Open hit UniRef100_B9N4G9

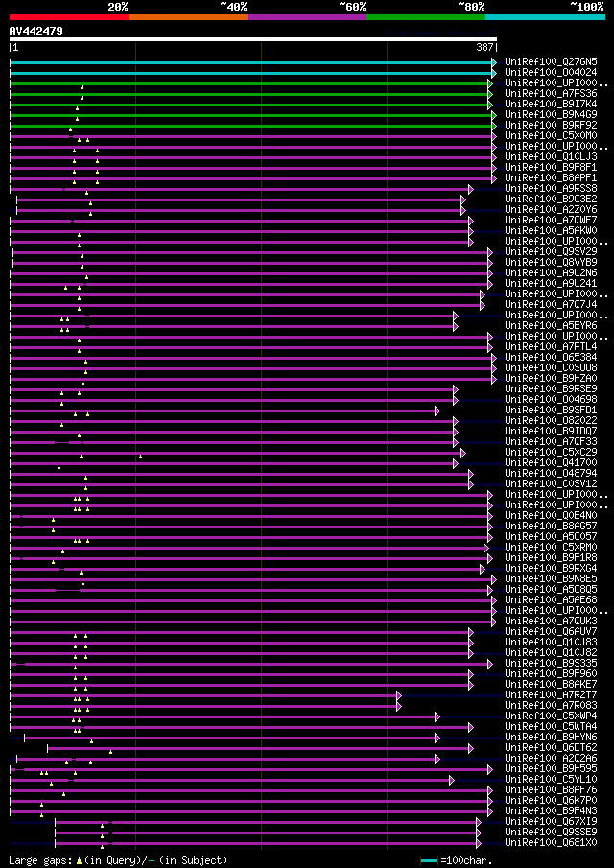(551, 115)
